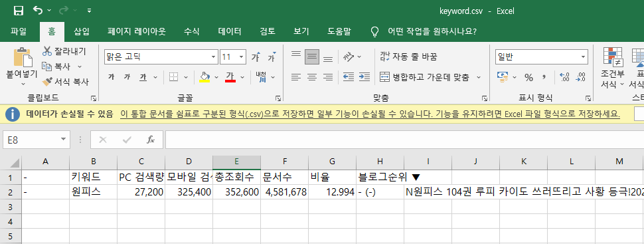Toggle bold 가 formatting
This screenshot has height=244, width=644.
click(x=111, y=77)
